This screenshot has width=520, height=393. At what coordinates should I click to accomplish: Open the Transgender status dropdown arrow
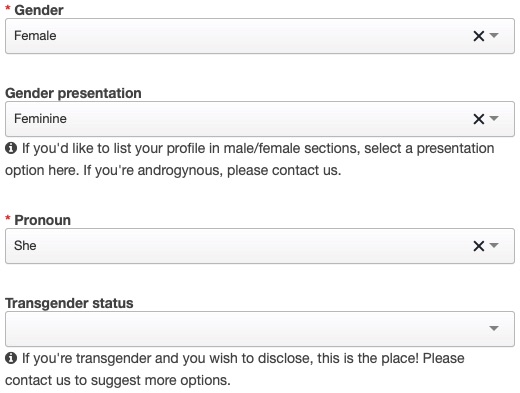(494, 329)
